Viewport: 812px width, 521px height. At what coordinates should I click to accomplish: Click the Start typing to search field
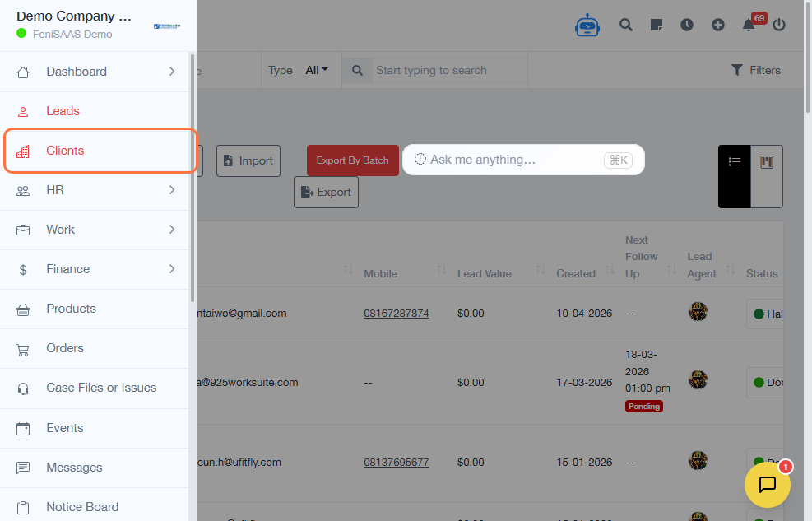pos(448,71)
